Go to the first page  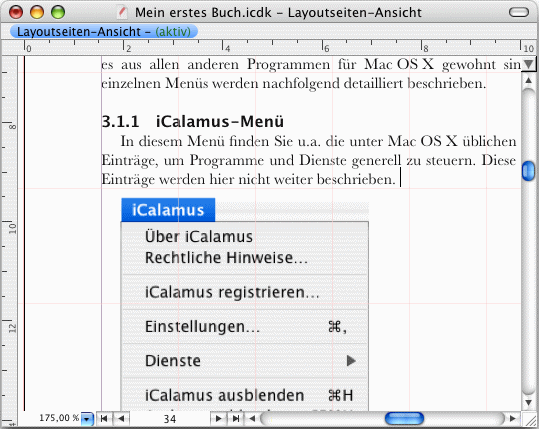(x=103, y=418)
